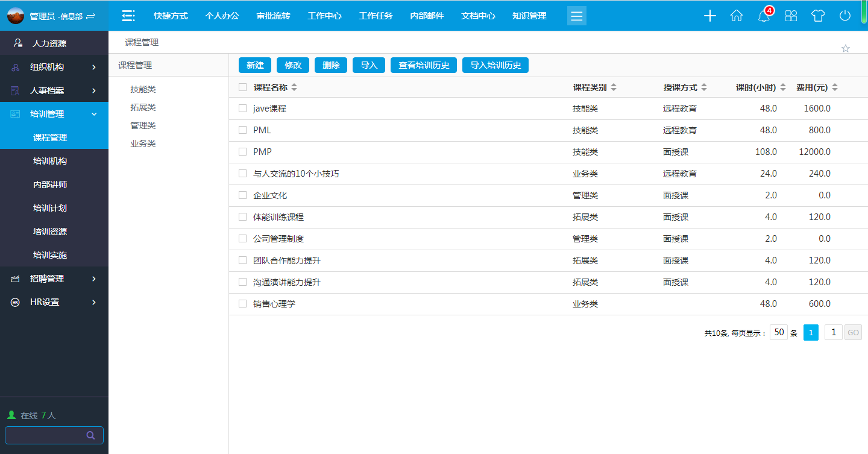Sort by 费用(元) column arrows
868x454 pixels.
(835, 87)
